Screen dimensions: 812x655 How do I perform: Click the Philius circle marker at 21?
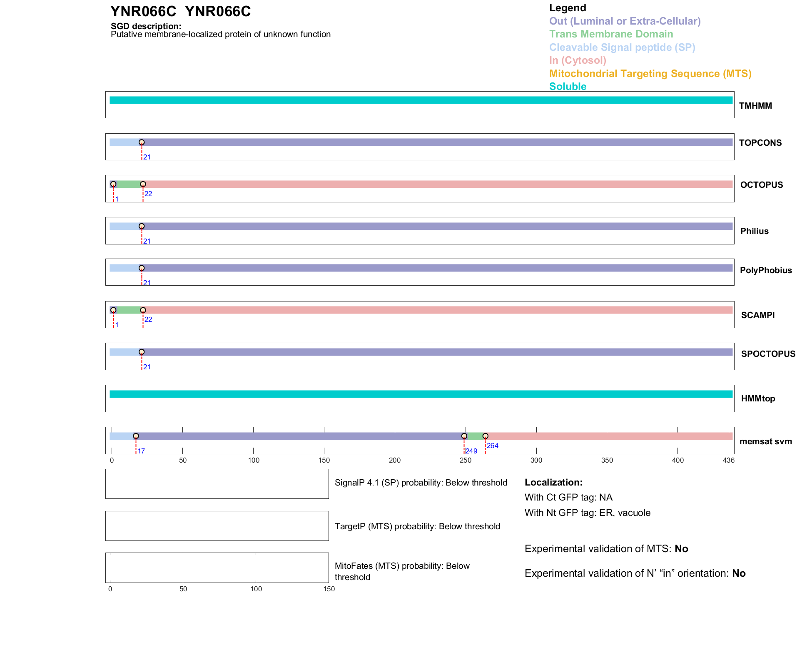coord(142,226)
